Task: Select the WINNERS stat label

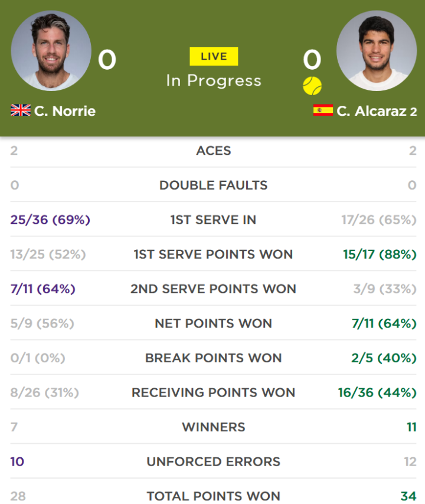Action: 214,427
